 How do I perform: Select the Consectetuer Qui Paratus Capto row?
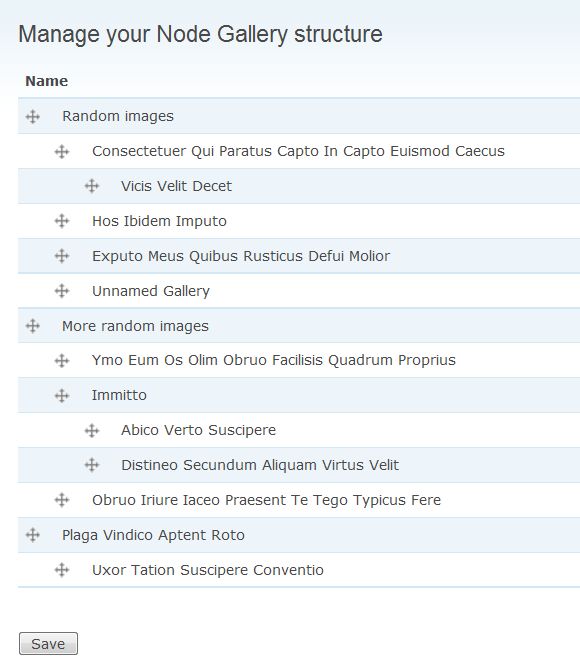[299, 151]
